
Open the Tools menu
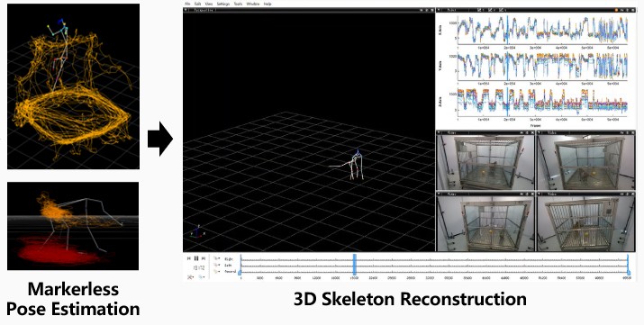pos(238,4)
